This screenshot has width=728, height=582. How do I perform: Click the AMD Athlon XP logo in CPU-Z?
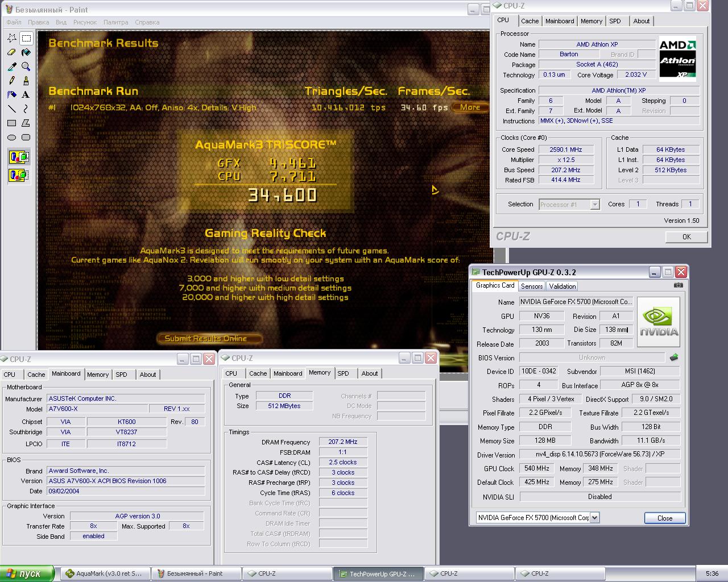[677, 59]
